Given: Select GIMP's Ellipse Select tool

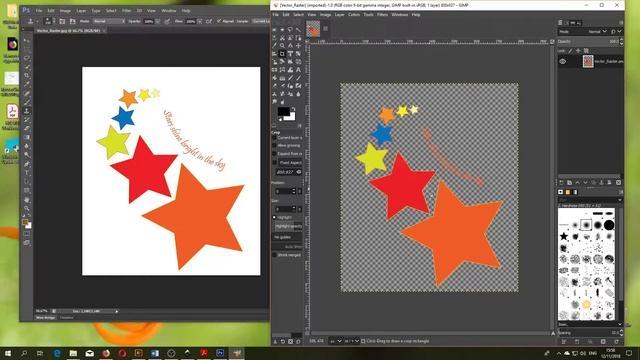Looking at the screenshot, I should [x=282, y=29].
